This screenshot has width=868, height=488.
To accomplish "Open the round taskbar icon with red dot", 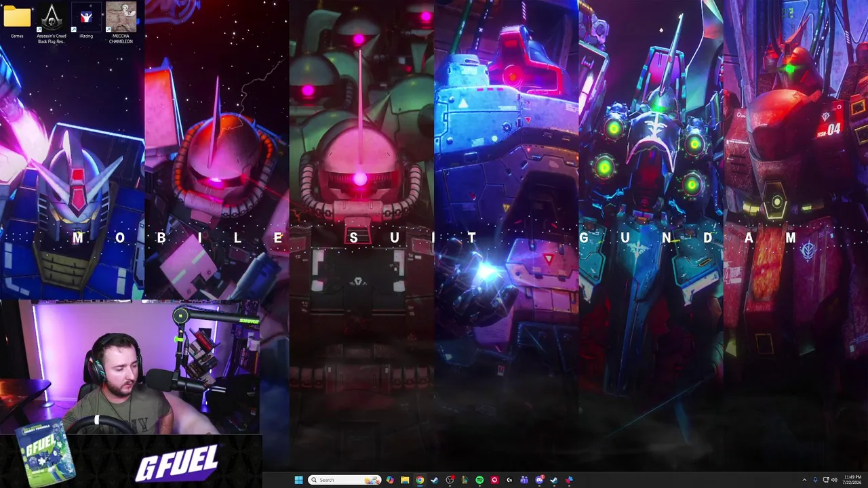I will pos(450,480).
